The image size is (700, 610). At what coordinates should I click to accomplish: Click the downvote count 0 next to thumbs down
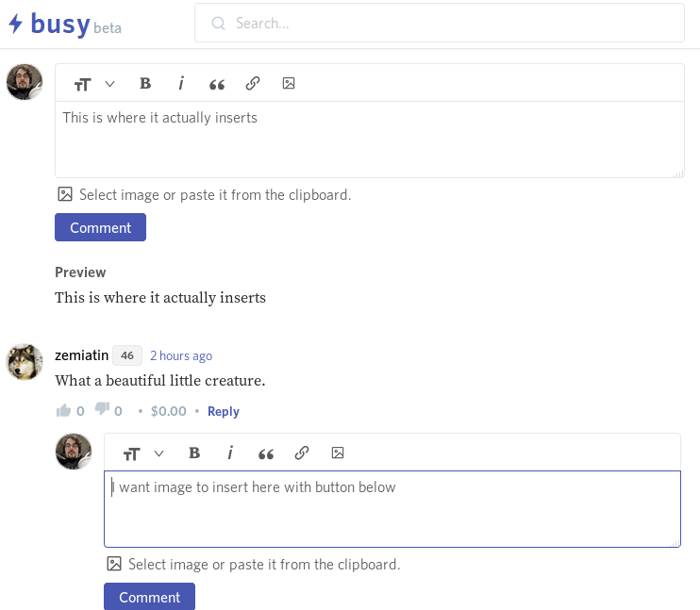118,411
